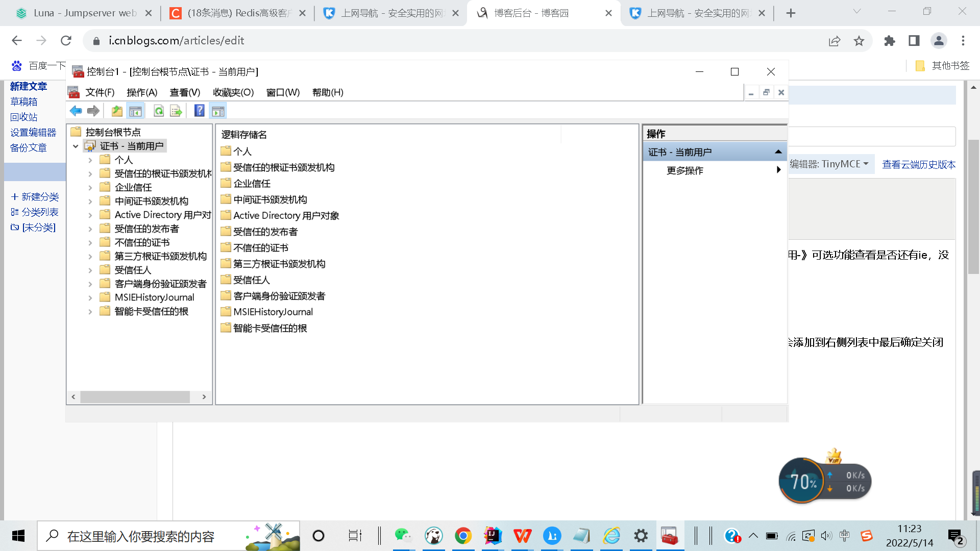Collapse 证书 - 当前用户 actions section

(x=778, y=152)
